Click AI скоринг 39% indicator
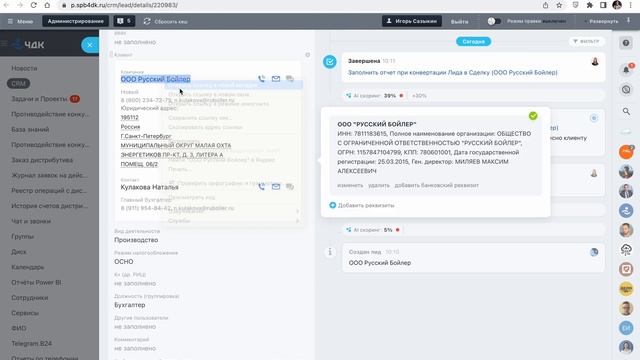The width and height of the screenshot is (640, 360). click(x=374, y=96)
